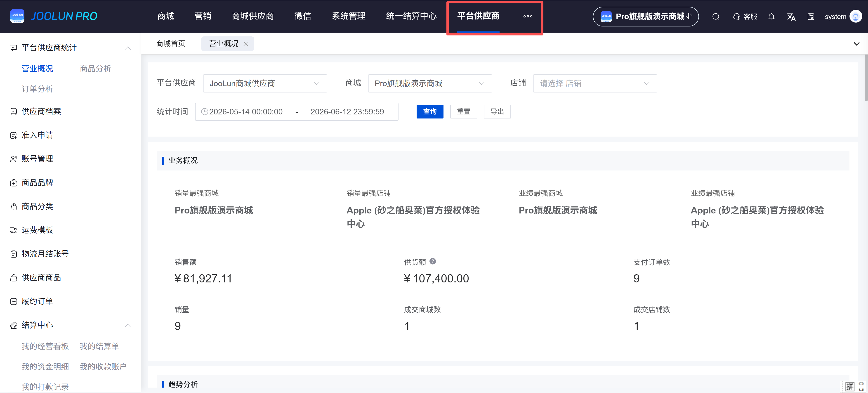Click the Pro旗舰版演示商城 switcher logo icon
868x393 pixels.
click(x=606, y=16)
